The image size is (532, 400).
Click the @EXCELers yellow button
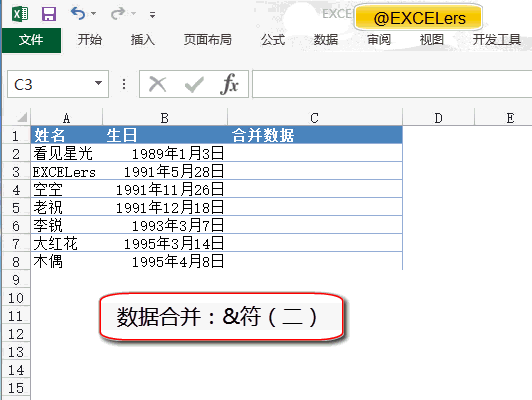click(x=418, y=18)
